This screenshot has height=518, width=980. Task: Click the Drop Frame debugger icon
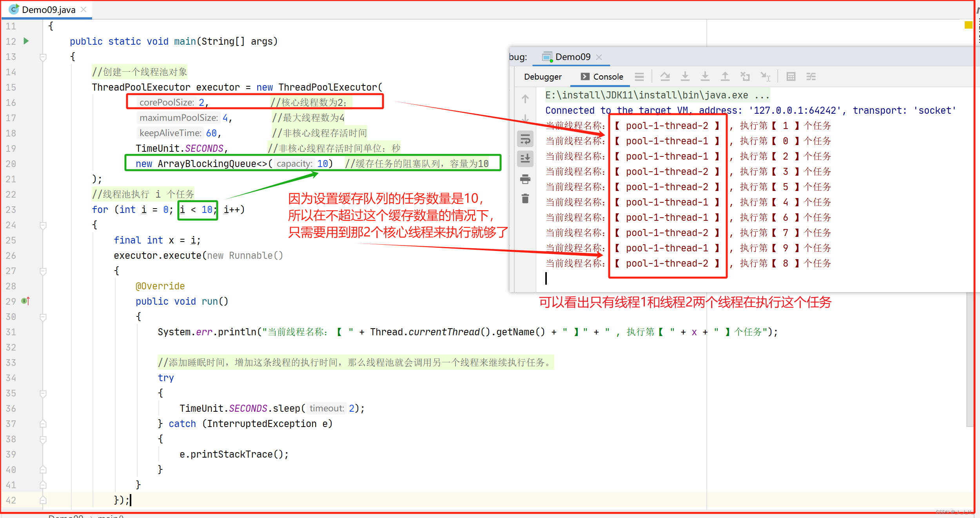[x=745, y=77]
